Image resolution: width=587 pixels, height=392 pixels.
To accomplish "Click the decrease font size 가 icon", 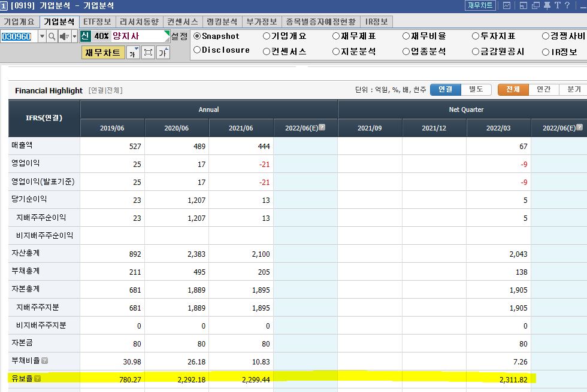I will tap(133, 53).
